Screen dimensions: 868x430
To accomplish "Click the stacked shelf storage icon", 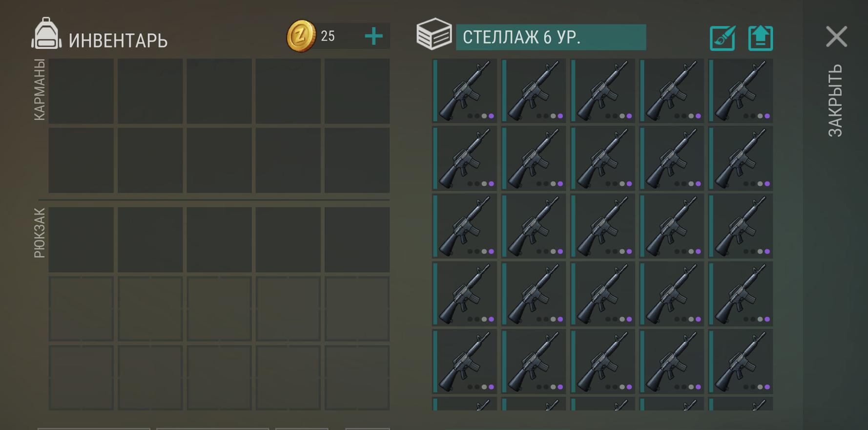I will 434,34.
